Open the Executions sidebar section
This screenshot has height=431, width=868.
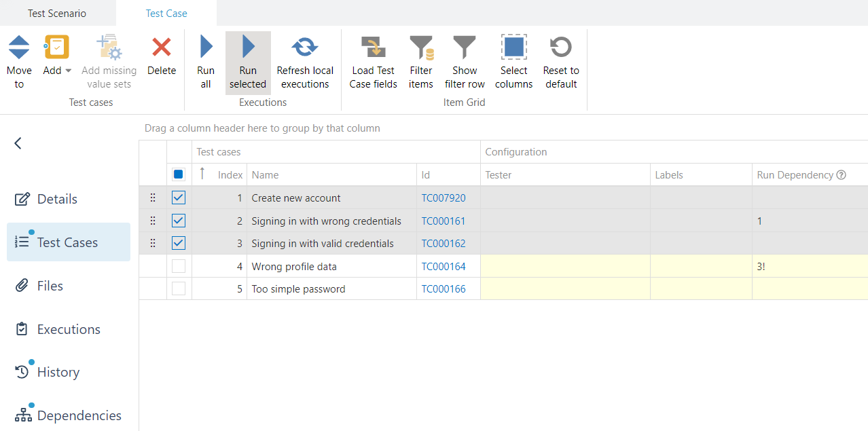68,329
